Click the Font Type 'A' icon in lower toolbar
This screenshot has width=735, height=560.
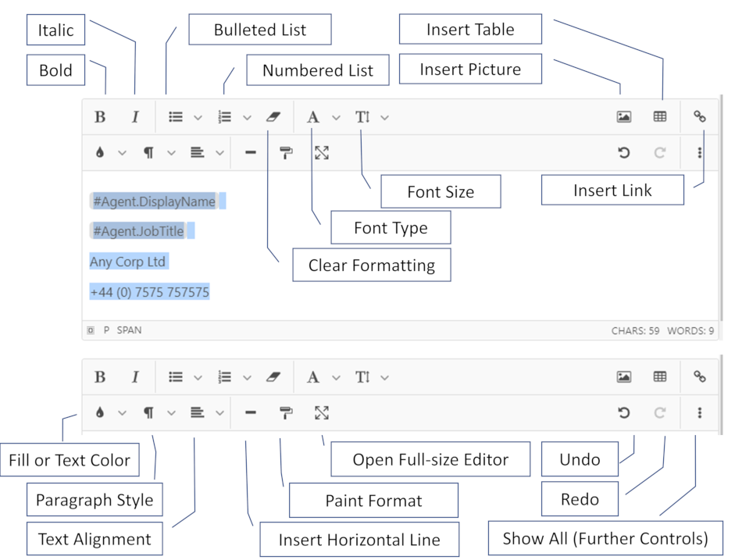[313, 376]
